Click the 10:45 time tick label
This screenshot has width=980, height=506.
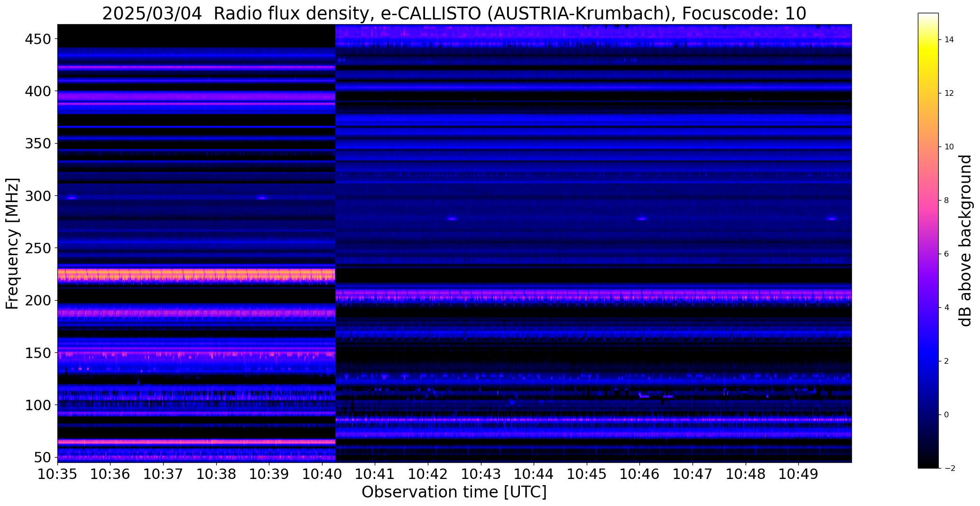coord(587,474)
